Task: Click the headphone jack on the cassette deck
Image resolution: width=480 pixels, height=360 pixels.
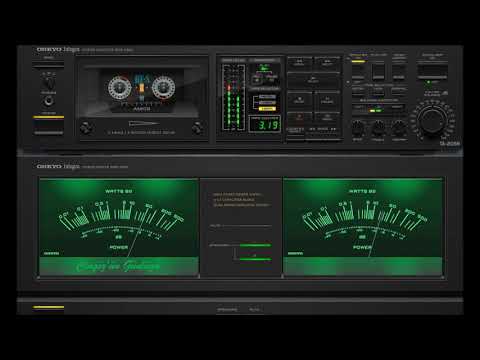Action: tap(49, 101)
